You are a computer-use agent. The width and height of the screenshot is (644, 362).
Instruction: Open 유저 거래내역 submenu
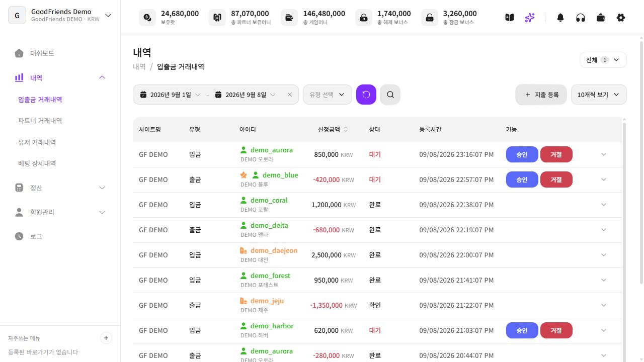[x=37, y=142]
